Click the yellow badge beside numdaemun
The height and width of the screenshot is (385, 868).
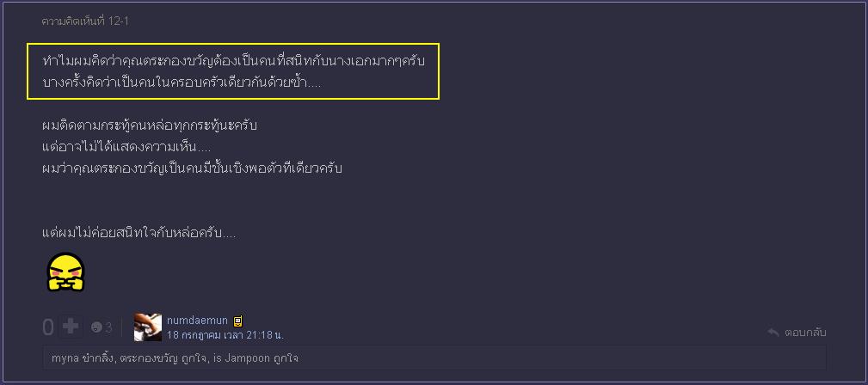[237, 321]
